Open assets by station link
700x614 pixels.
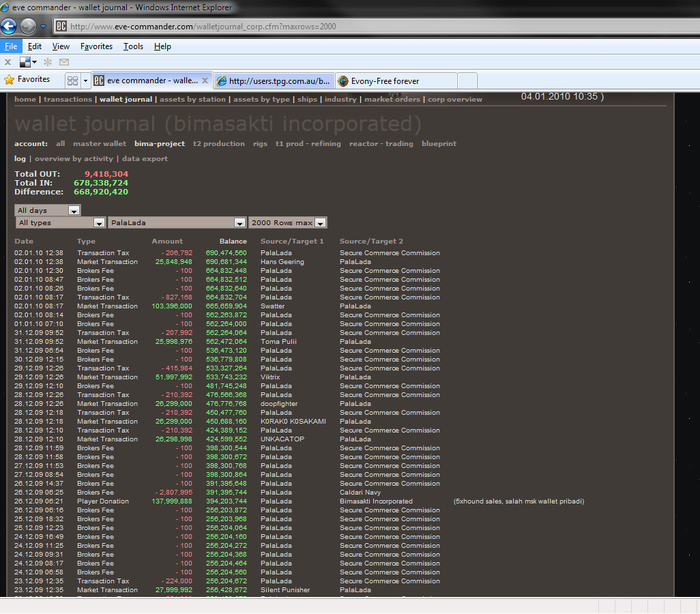[x=192, y=99]
